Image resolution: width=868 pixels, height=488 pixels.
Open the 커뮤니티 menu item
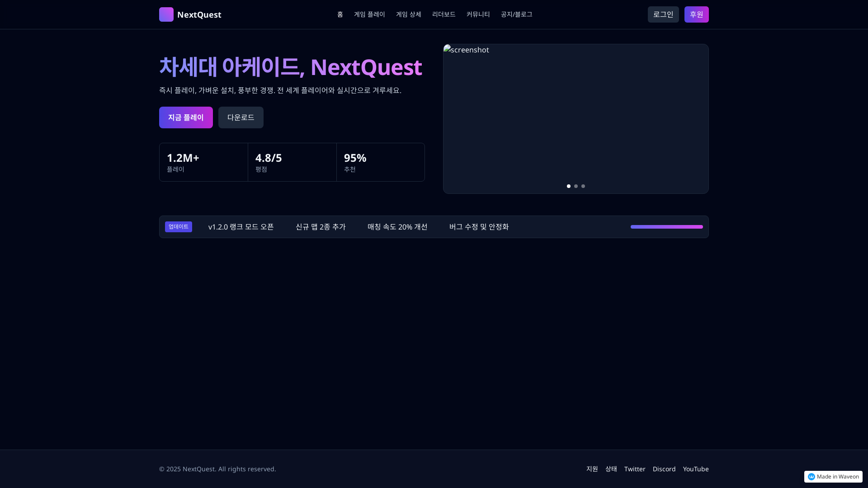[x=477, y=14]
